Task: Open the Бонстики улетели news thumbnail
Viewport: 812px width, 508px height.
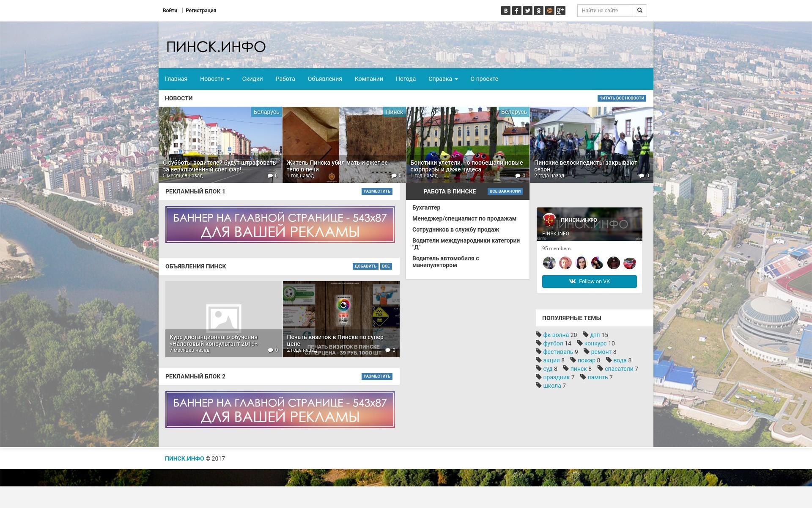Action: click(x=468, y=144)
